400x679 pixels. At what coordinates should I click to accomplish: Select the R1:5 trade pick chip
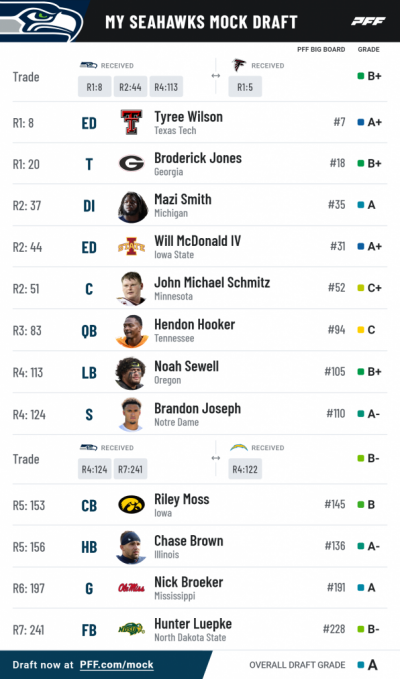pyautogui.click(x=245, y=87)
